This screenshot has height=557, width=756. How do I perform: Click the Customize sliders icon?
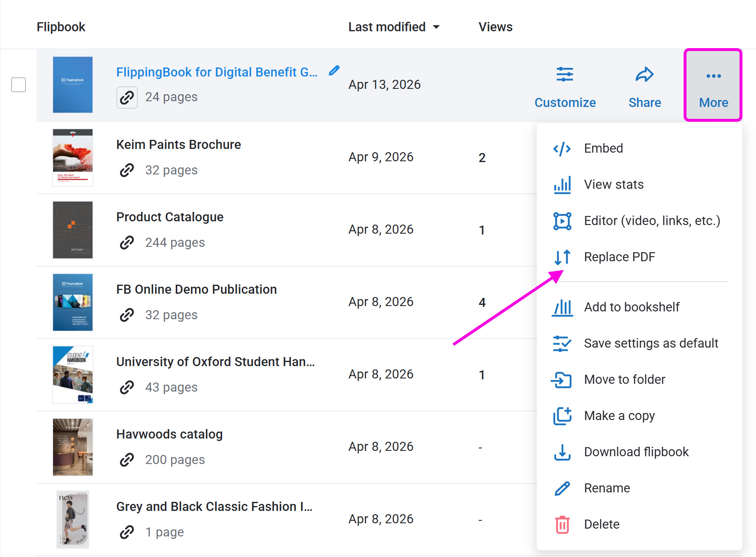pos(564,75)
